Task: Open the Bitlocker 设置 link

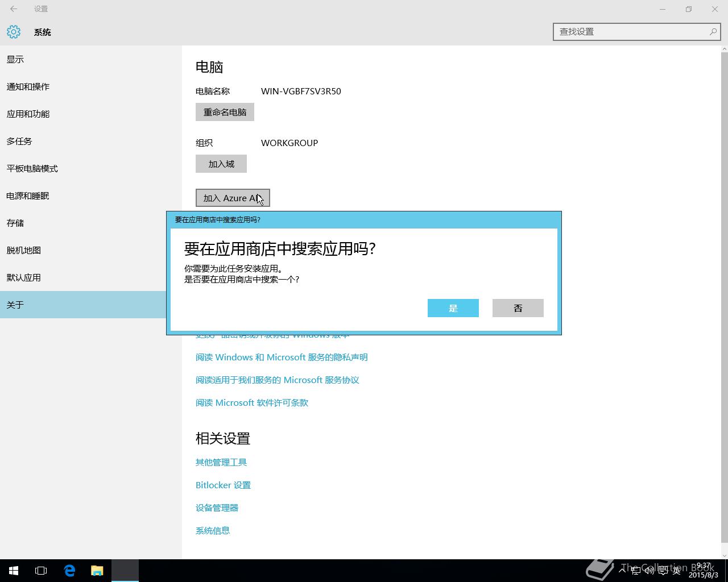Action: tap(223, 485)
